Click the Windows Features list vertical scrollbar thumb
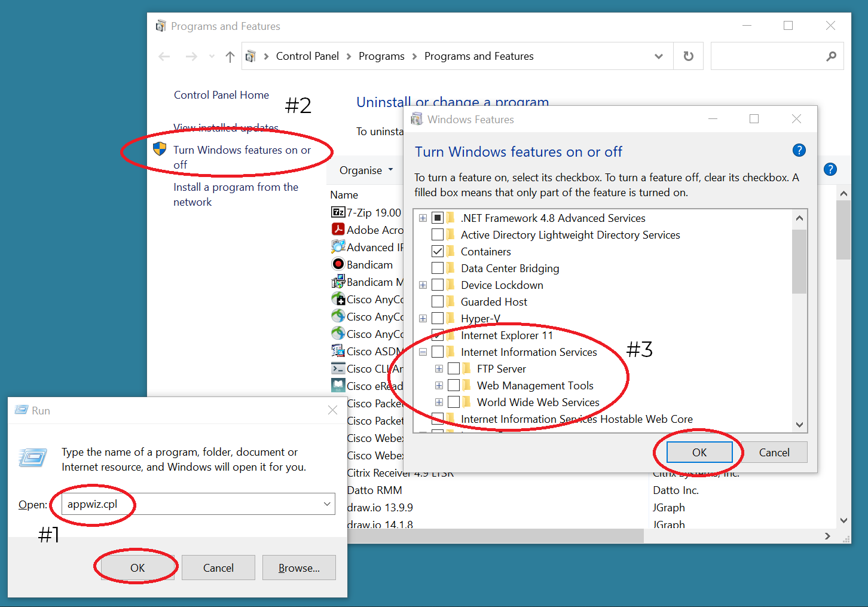The image size is (868, 607). [799, 261]
